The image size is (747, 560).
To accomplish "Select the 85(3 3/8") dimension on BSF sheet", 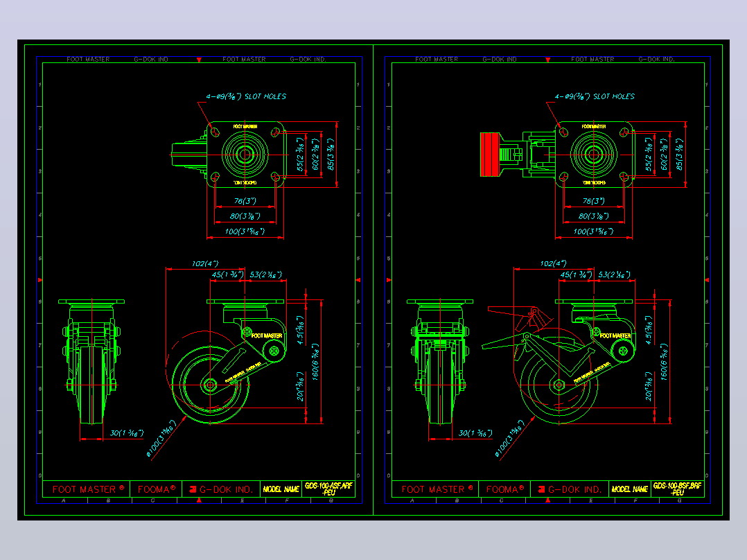I will [x=679, y=155].
